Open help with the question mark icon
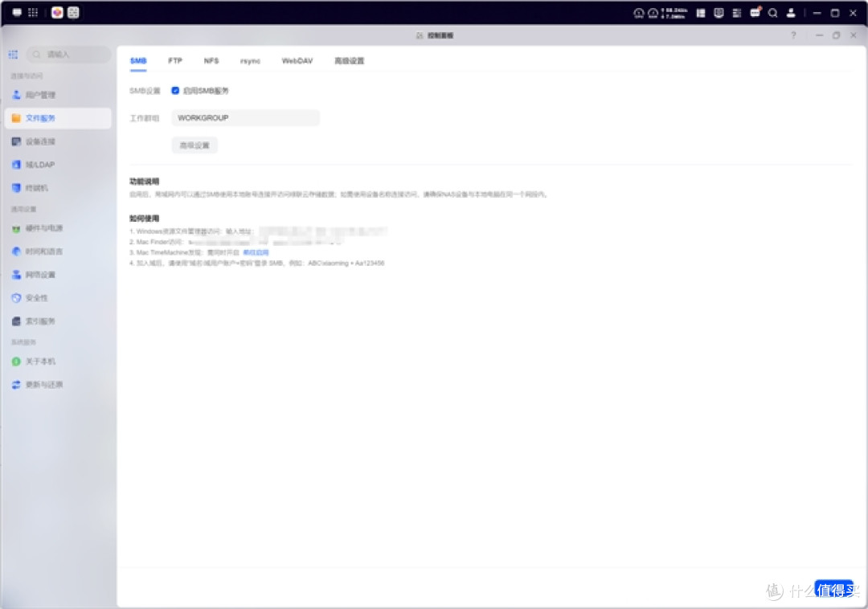The width and height of the screenshot is (868, 609). pos(793,35)
